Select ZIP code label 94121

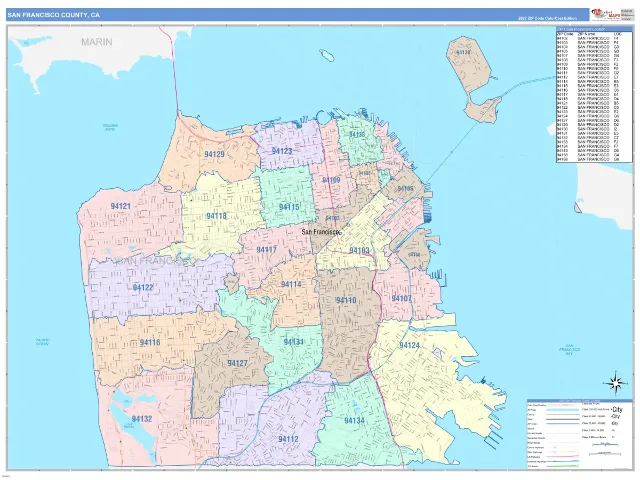tap(120, 206)
